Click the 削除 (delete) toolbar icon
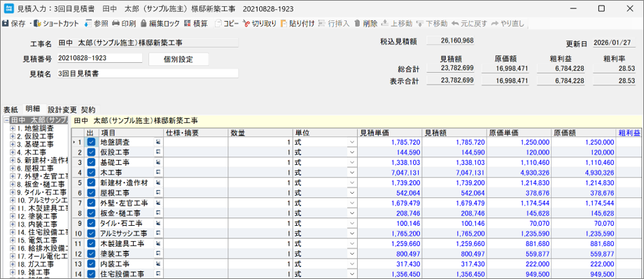Image resolution: width=644 pixels, height=279 pixels. (x=357, y=24)
